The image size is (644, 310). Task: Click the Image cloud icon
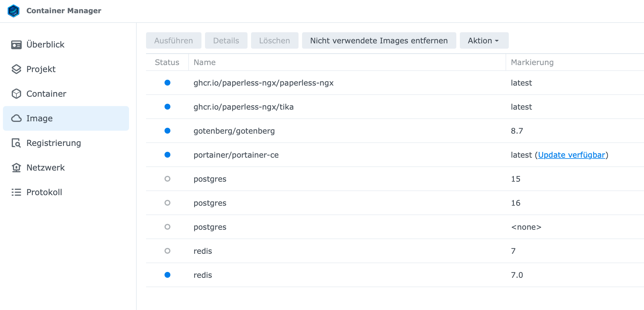click(x=16, y=118)
